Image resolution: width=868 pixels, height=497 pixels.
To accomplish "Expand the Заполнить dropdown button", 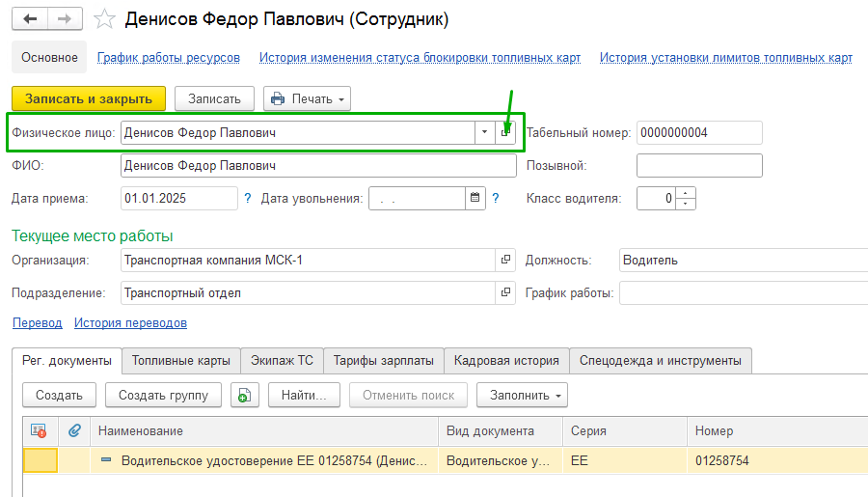I will [527, 395].
